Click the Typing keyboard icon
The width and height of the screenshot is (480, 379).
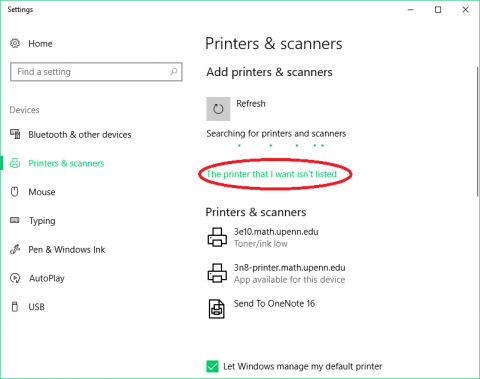click(15, 220)
